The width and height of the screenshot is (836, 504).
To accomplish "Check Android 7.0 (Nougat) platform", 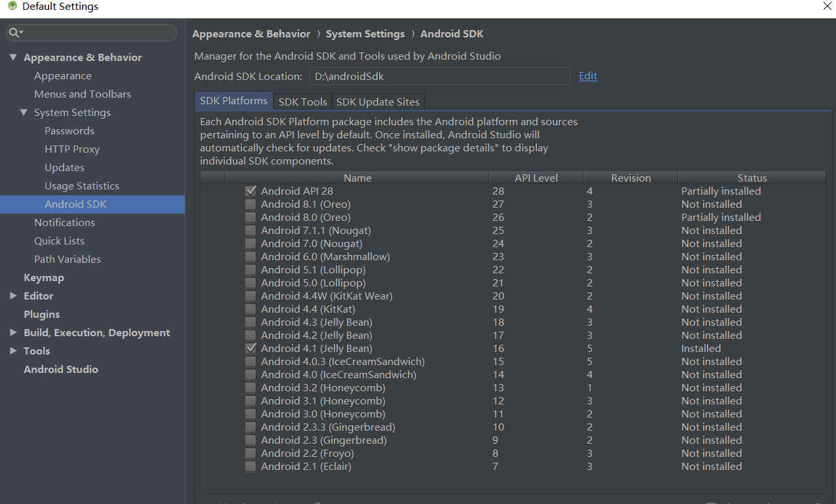I will tap(250, 244).
